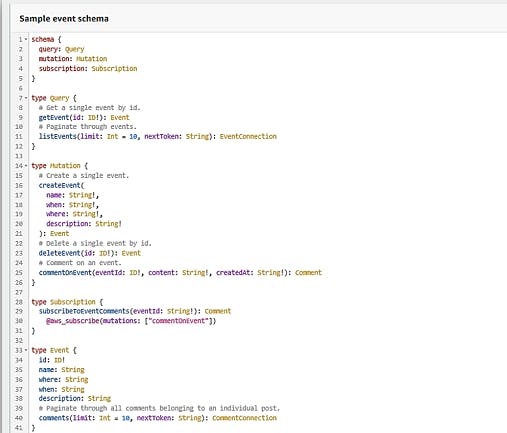
Task: Collapse the type Query block at line 7
Action: click(26, 98)
